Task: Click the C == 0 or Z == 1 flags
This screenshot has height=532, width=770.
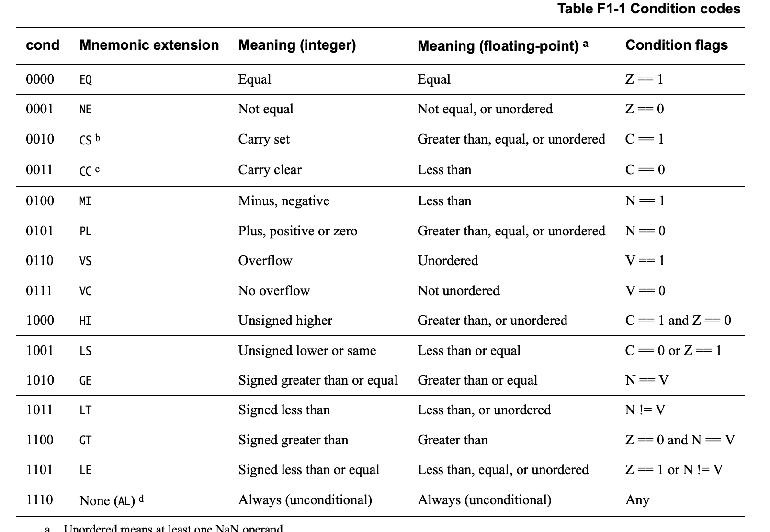Action: pyautogui.click(x=673, y=351)
